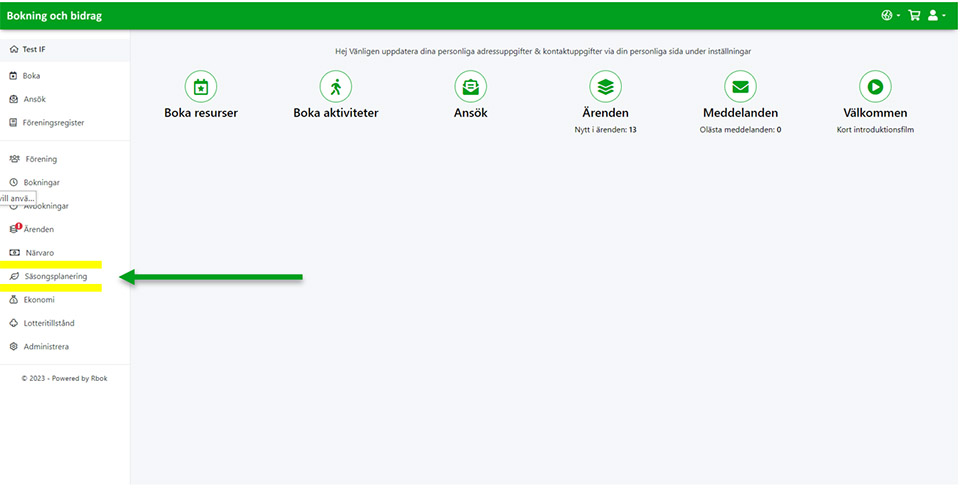Open Boka aktiviteter walking person icon

click(336, 86)
